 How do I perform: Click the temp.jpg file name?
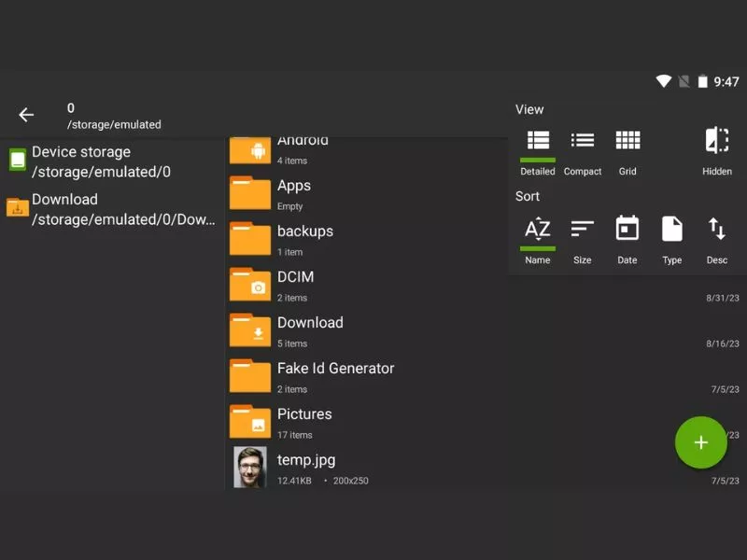(x=306, y=460)
